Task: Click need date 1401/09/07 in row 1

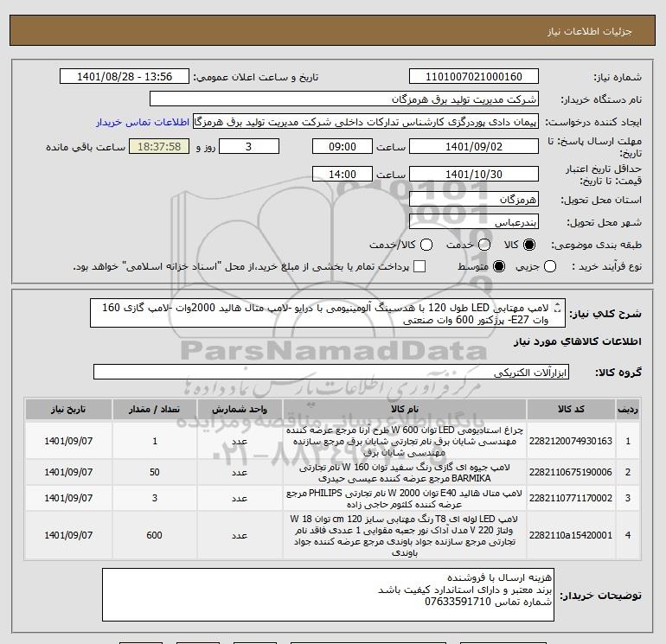Action: click(68, 441)
